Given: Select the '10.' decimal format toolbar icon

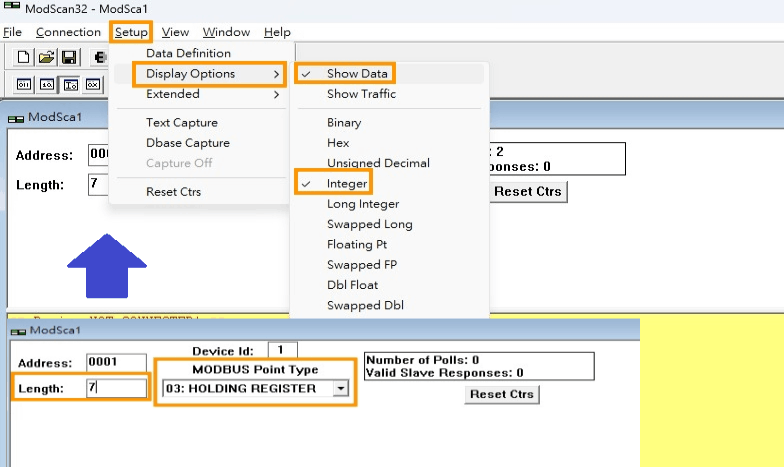Looking at the screenshot, I should coord(46,84).
